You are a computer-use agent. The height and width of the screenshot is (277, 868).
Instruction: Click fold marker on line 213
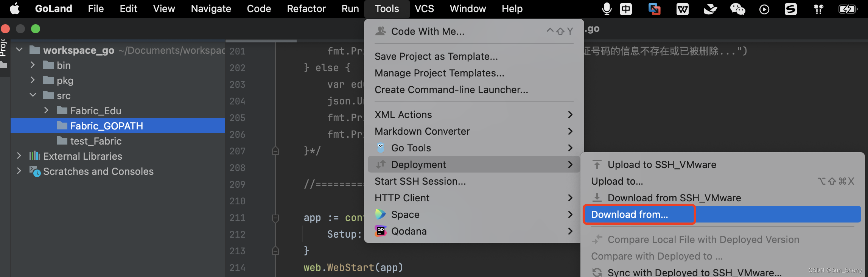275,251
